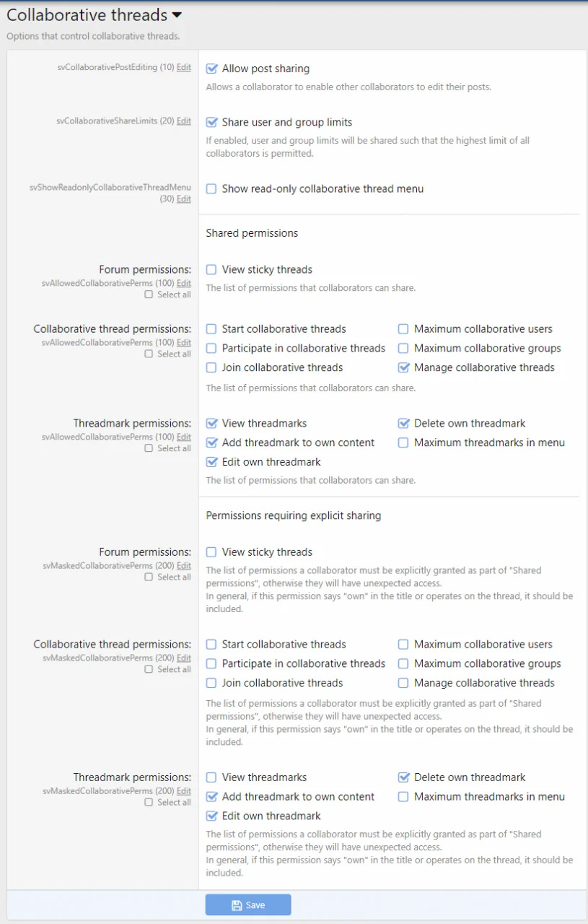This screenshot has height=924, width=588.
Task: Open Edit link for svCollaborativeShareLimits
Action: pyautogui.click(x=184, y=121)
